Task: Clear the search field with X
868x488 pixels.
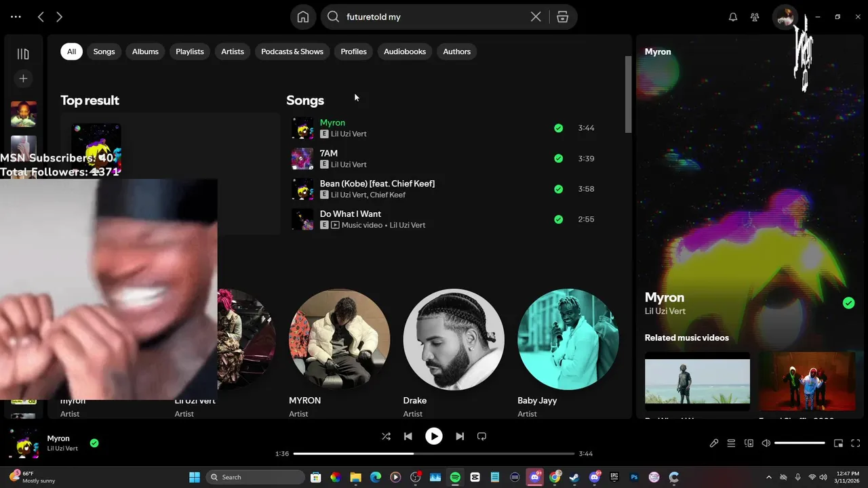Action: click(x=536, y=17)
